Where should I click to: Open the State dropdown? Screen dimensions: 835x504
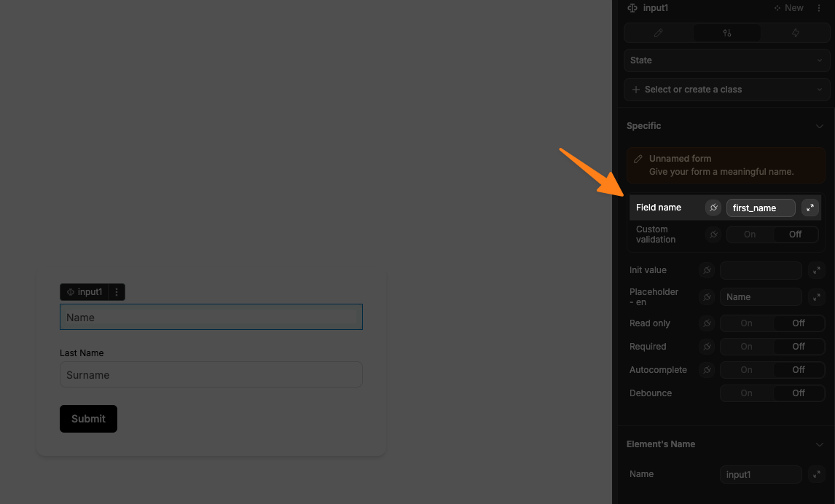(x=726, y=60)
